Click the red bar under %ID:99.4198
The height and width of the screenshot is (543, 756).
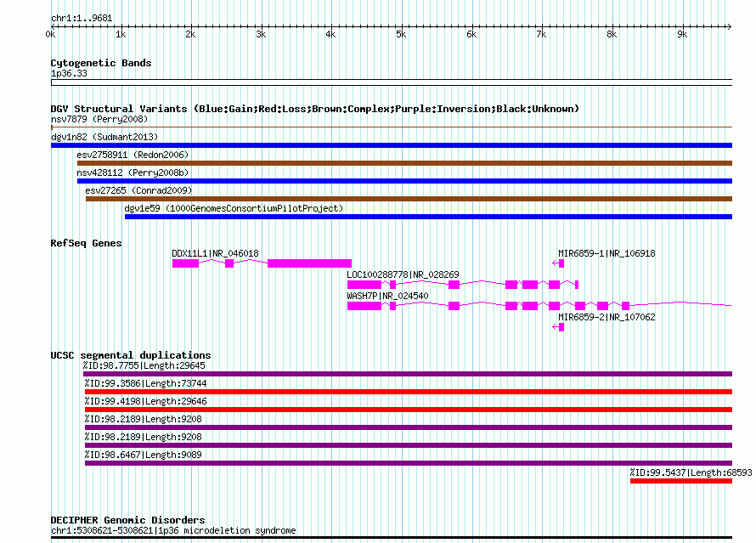pos(409,410)
